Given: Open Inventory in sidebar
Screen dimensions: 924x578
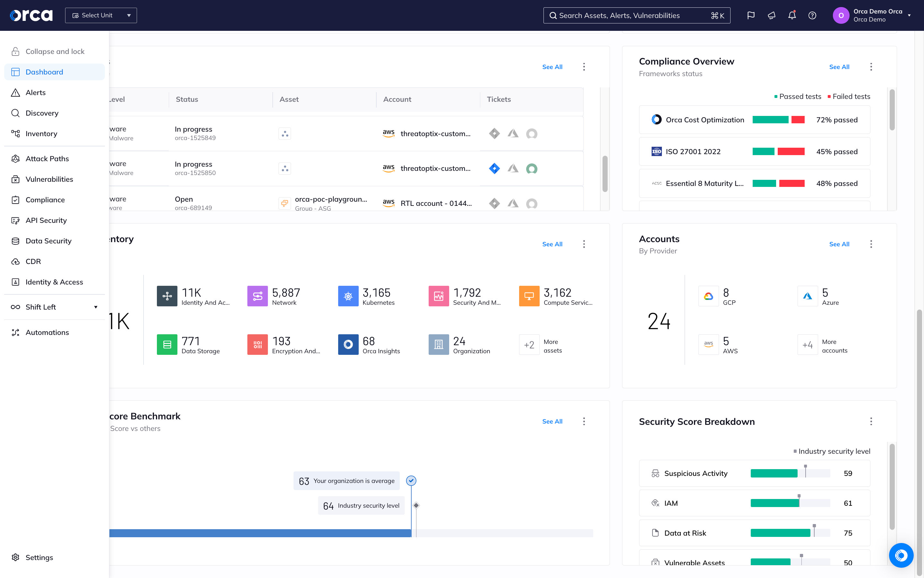Looking at the screenshot, I should pos(54,133).
